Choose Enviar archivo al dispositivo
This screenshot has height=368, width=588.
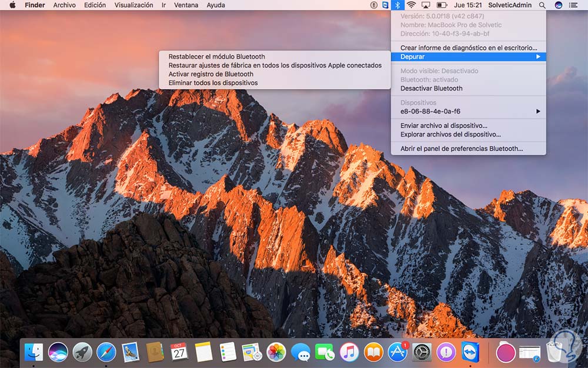469,125
